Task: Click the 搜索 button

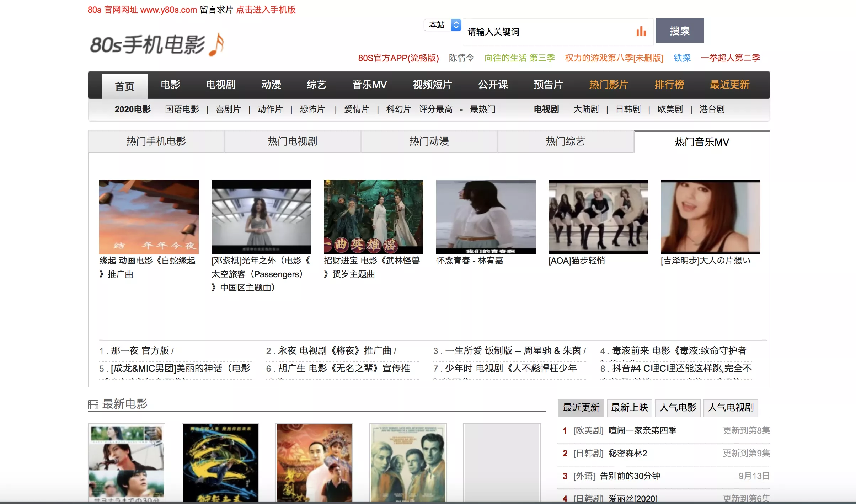Action: point(680,31)
